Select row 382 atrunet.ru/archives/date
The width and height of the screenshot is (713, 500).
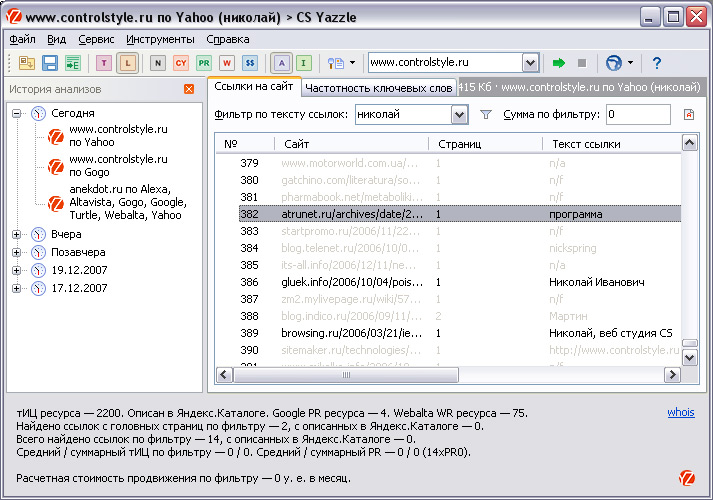(x=460, y=214)
